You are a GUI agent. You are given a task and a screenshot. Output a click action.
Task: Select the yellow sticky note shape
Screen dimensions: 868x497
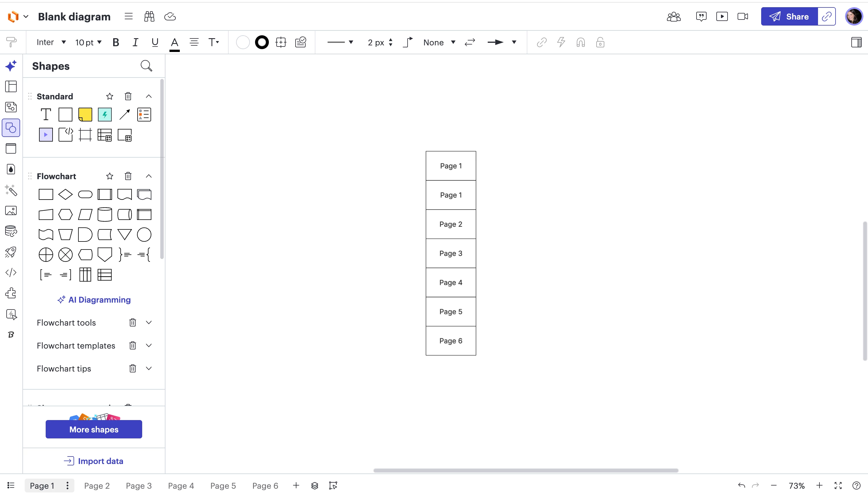85,115
